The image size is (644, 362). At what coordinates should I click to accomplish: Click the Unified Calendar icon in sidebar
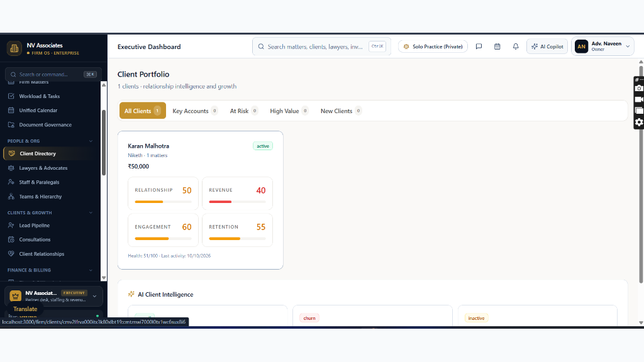pyautogui.click(x=11, y=111)
